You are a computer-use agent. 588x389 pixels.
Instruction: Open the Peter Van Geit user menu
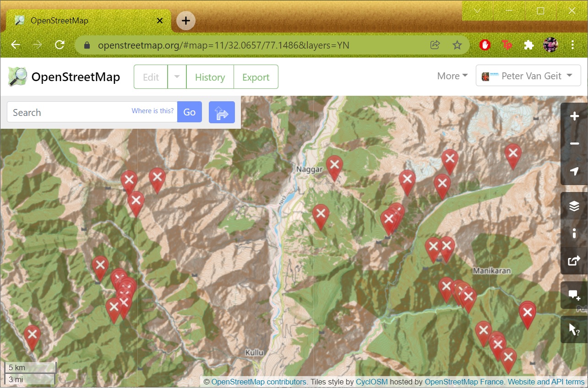pyautogui.click(x=528, y=76)
